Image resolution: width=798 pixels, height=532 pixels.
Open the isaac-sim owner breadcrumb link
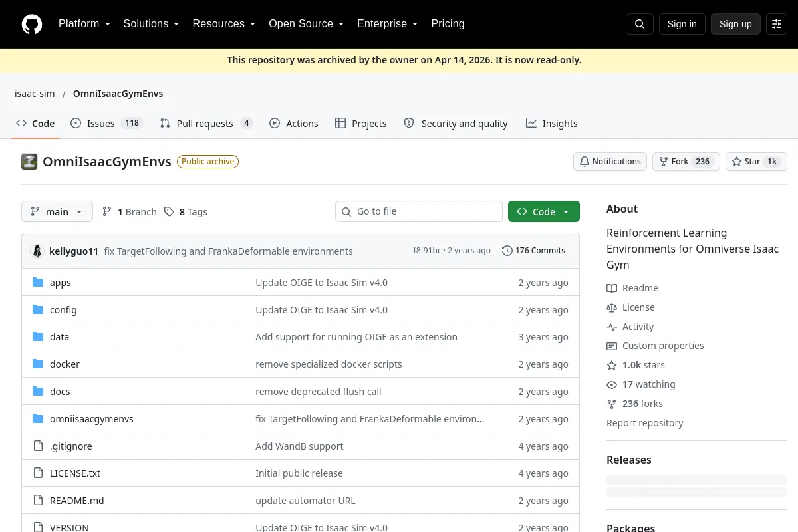[35, 94]
